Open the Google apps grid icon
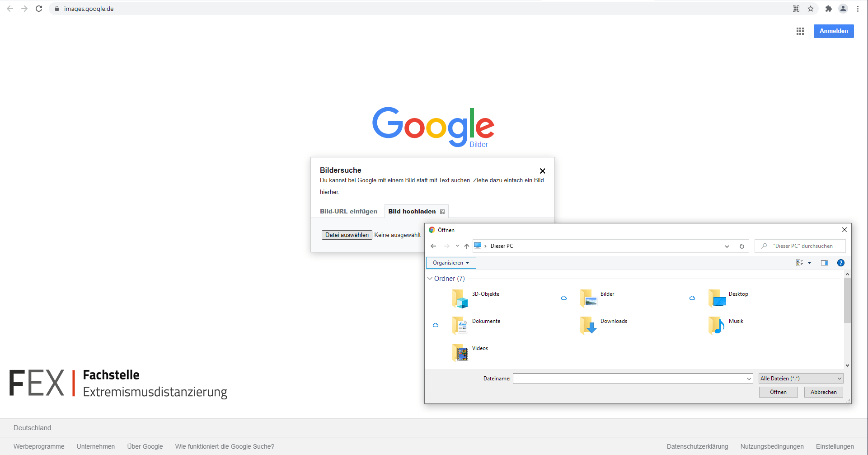868x455 pixels. [800, 31]
